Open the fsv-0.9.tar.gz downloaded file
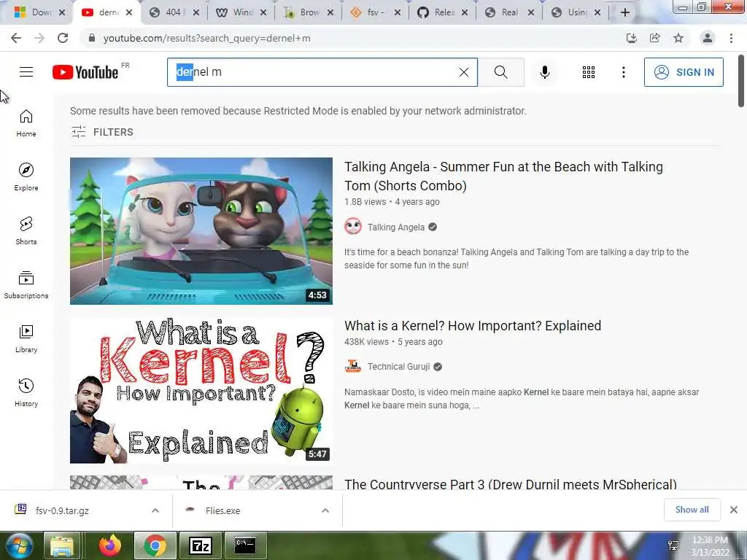 coord(62,510)
